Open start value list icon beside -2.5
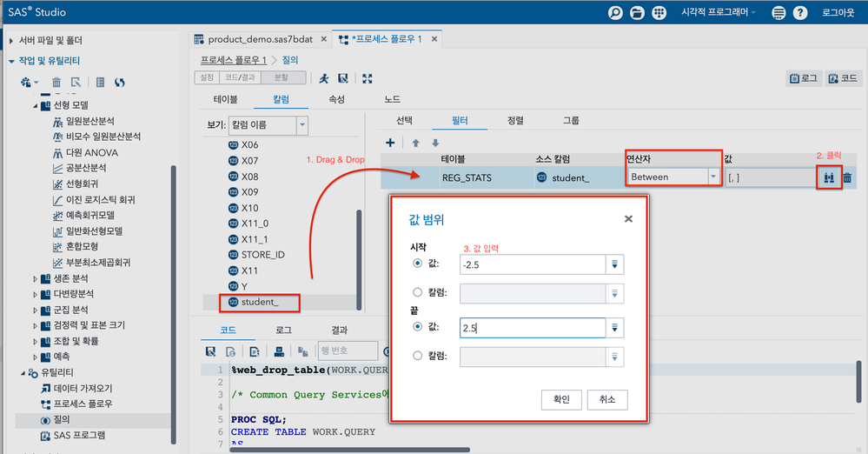 pos(614,264)
